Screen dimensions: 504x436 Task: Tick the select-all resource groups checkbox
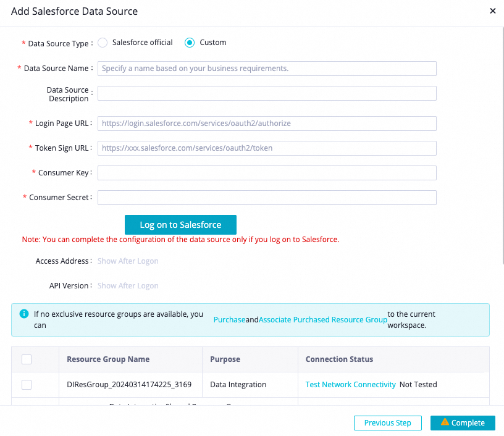[27, 359]
